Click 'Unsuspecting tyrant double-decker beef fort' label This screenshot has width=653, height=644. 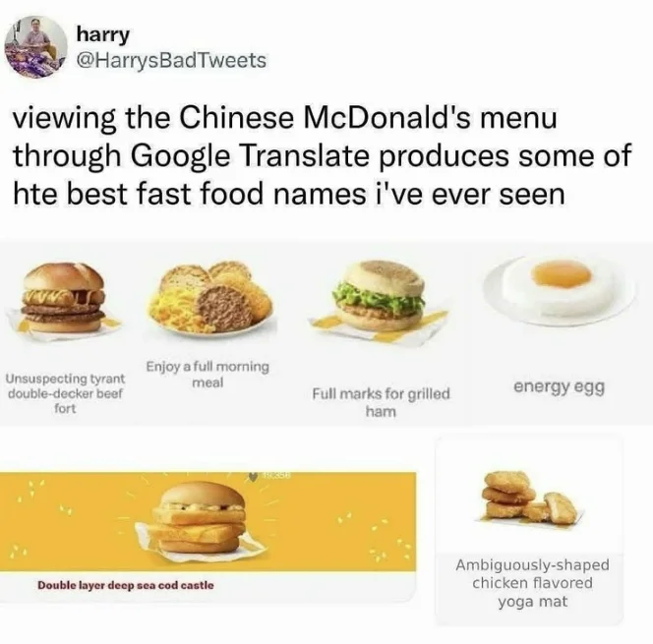pyautogui.click(x=65, y=393)
